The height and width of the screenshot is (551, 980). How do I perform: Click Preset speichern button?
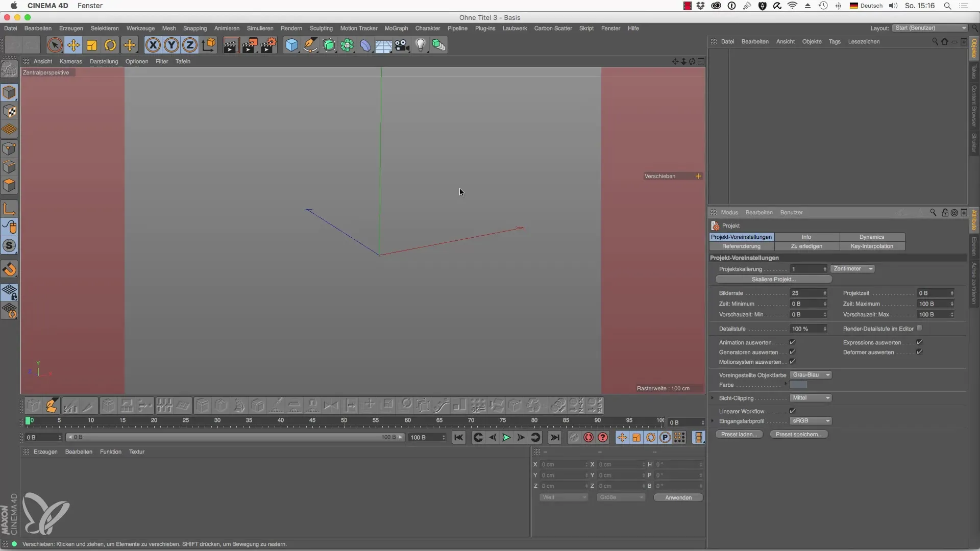coord(799,435)
